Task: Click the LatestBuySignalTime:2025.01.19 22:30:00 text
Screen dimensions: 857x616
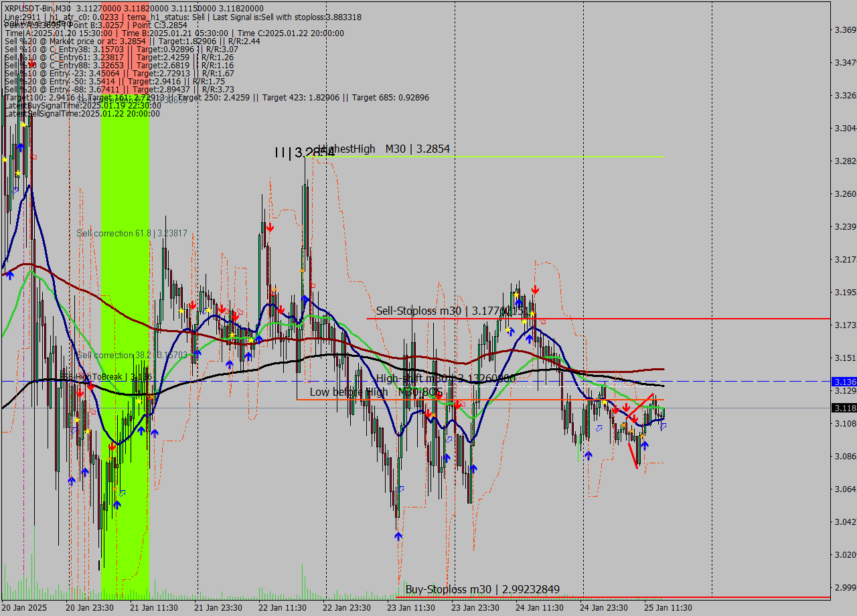Action: (x=83, y=105)
